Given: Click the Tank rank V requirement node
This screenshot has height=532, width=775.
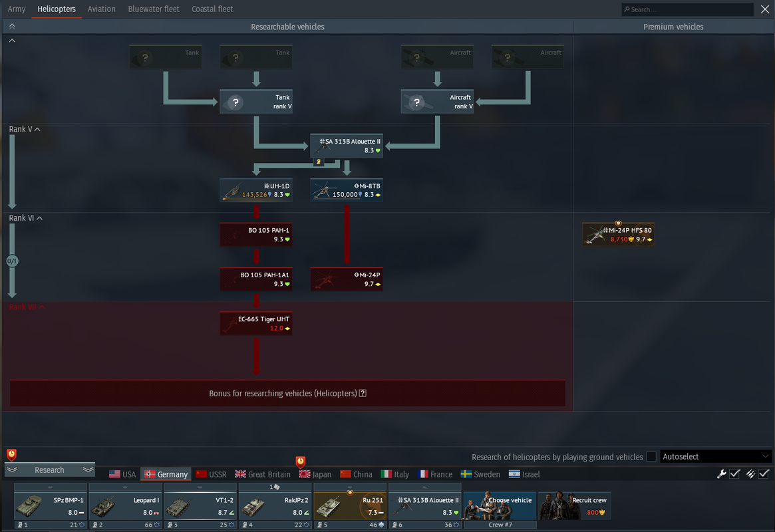Looking at the screenshot, I should click(x=256, y=102).
